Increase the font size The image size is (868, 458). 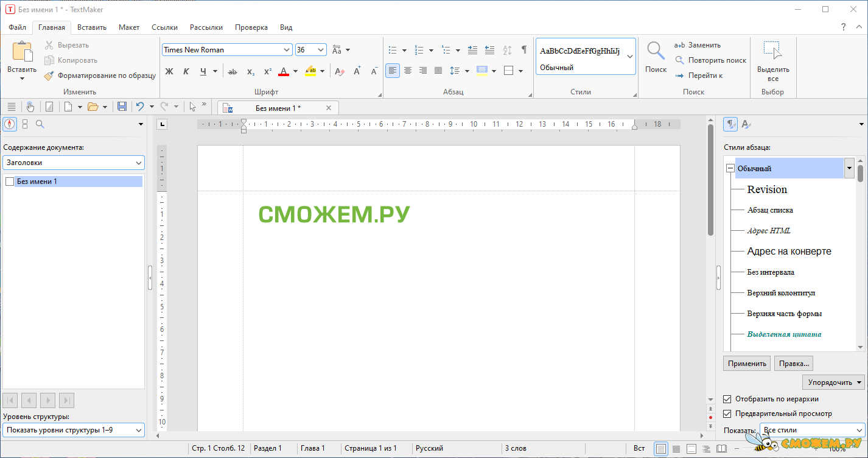[357, 71]
